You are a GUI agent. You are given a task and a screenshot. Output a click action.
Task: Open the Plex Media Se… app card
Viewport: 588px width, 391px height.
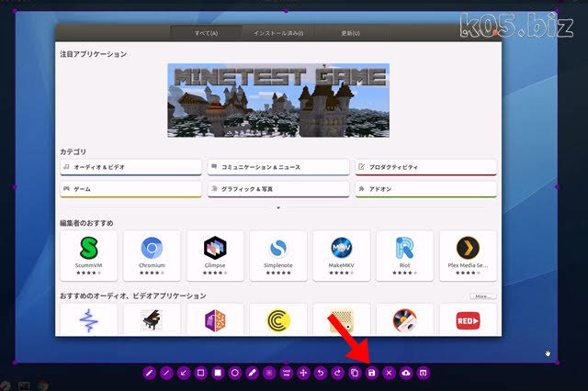click(468, 256)
